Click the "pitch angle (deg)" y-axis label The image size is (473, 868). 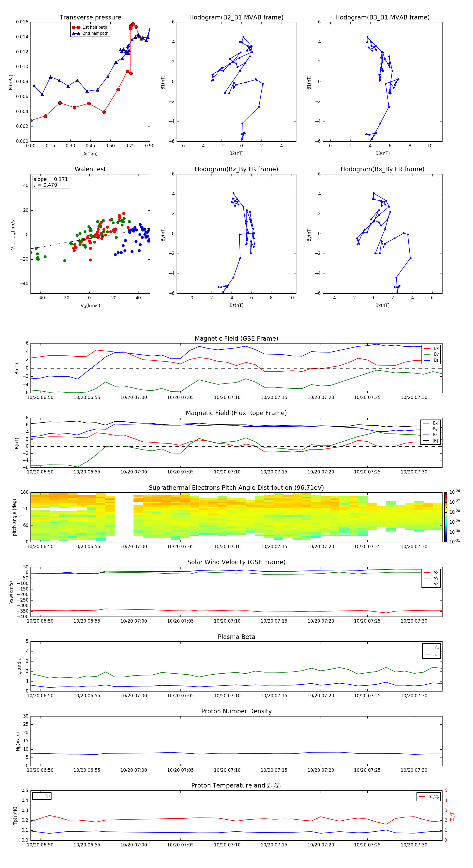tap(14, 517)
